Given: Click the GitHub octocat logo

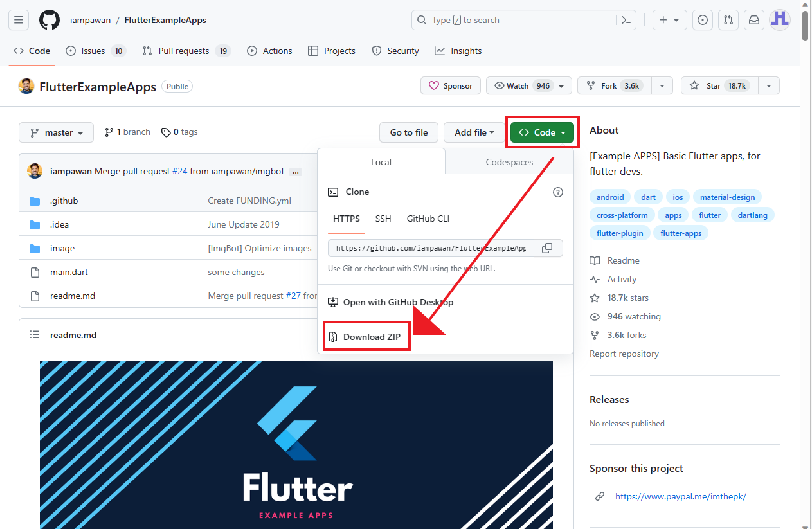Looking at the screenshot, I should 50,20.
